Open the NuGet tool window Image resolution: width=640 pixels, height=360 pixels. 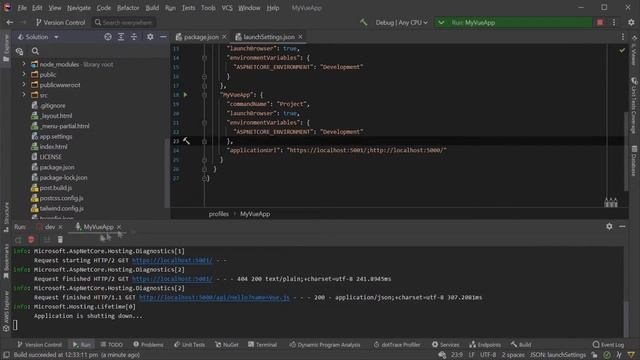coord(227,344)
